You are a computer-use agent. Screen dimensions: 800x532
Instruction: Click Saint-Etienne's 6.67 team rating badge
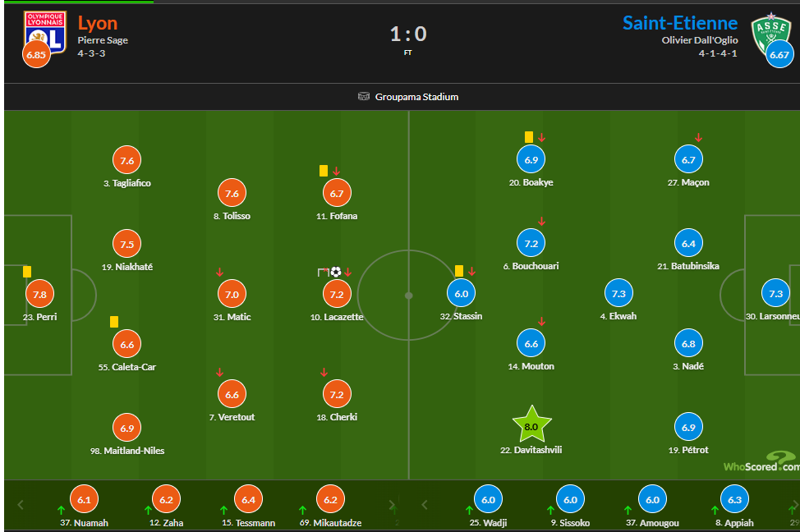point(779,55)
